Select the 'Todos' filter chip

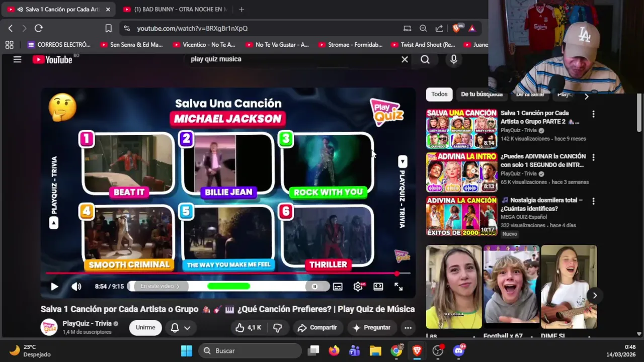click(439, 94)
